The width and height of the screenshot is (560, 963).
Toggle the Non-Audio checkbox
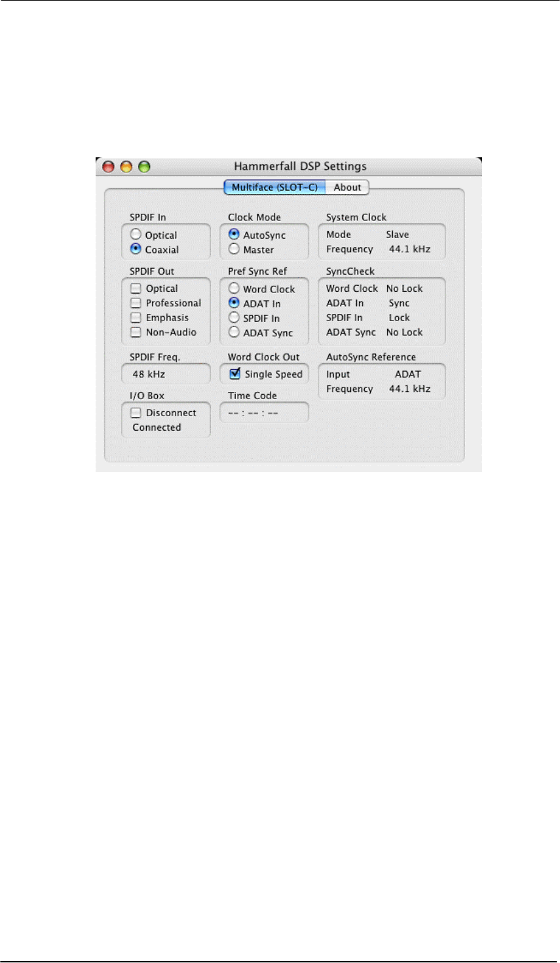point(136,332)
